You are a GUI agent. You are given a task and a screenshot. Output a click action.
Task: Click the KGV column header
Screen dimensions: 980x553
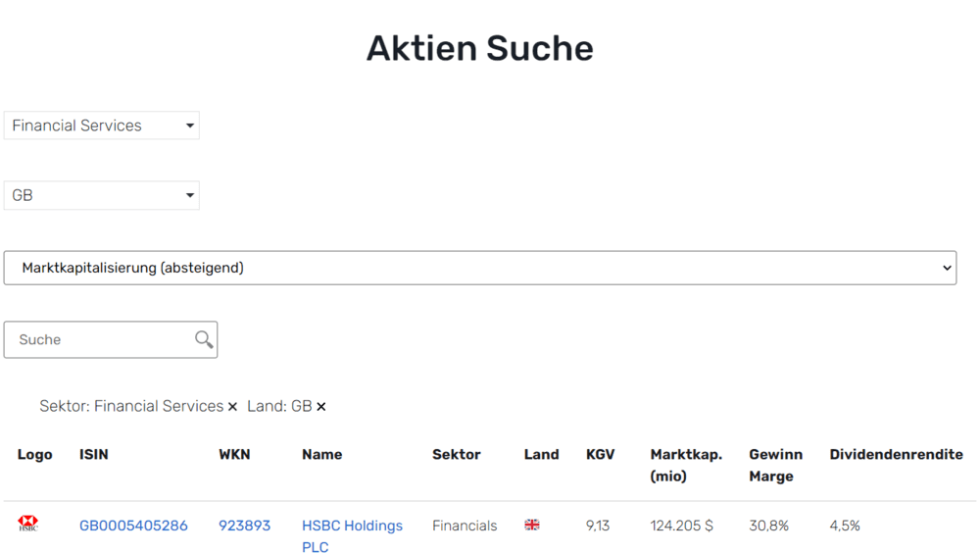(x=600, y=454)
